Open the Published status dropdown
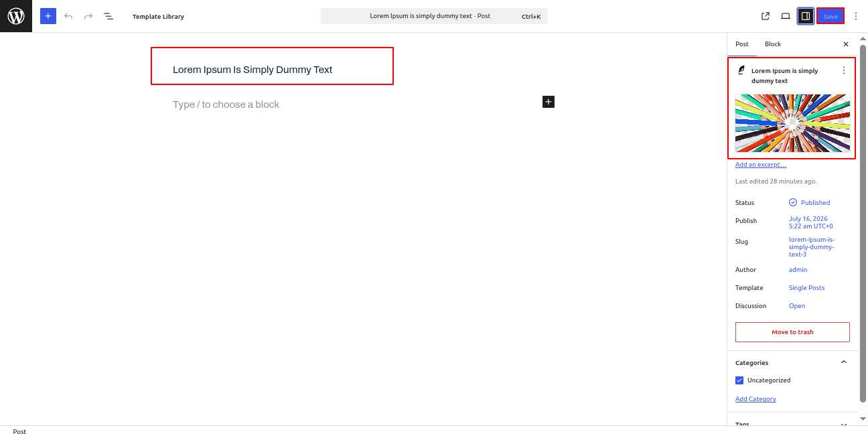The width and height of the screenshot is (868, 438). tap(810, 202)
